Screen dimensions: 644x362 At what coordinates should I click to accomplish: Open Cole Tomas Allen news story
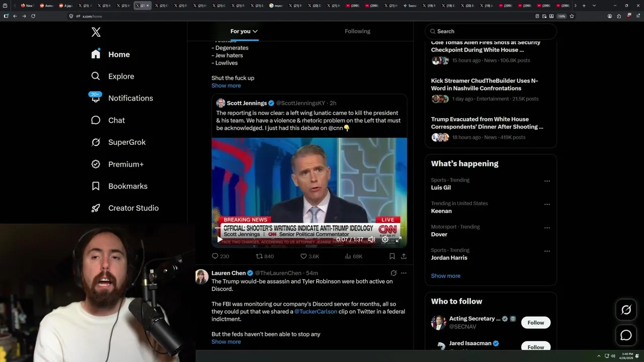click(x=486, y=46)
